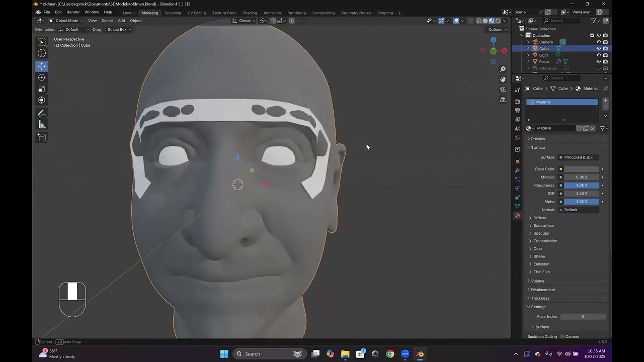Open the Render menu
This screenshot has height=362, width=644.
pos(73,12)
